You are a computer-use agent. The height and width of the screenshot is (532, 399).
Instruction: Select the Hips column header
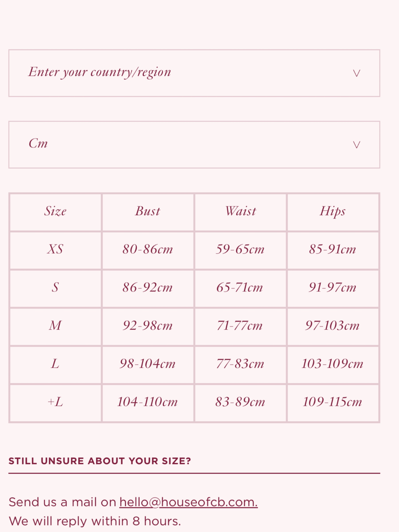pos(333,211)
